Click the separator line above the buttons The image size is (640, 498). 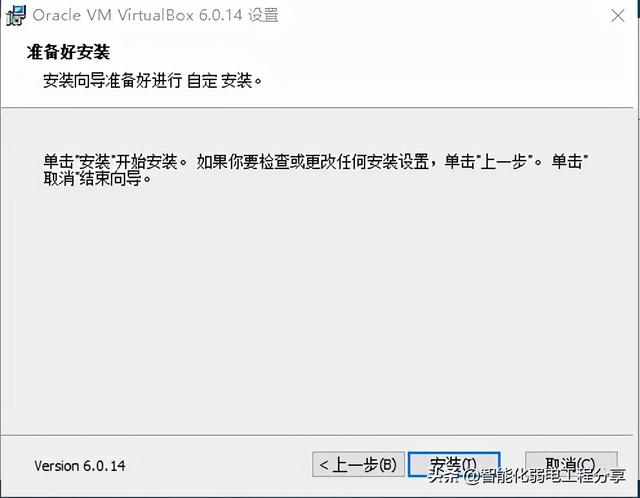coord(317,435)
